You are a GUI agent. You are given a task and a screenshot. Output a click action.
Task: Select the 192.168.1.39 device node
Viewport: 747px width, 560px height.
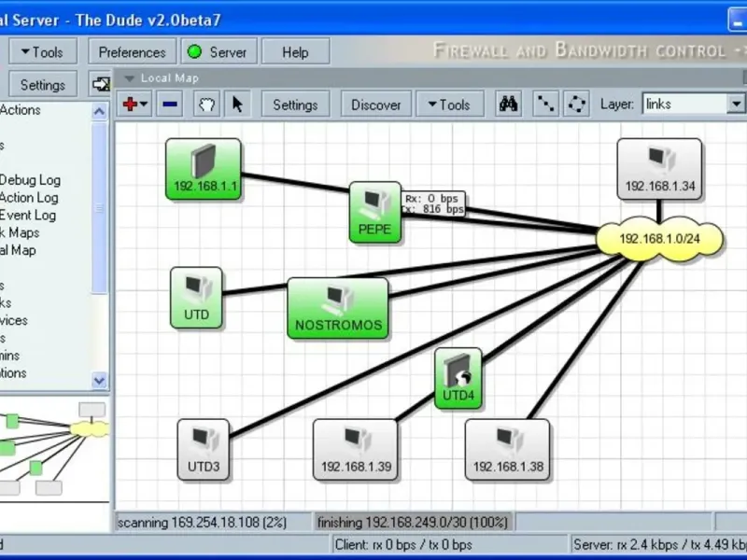[x=356, y=450]
